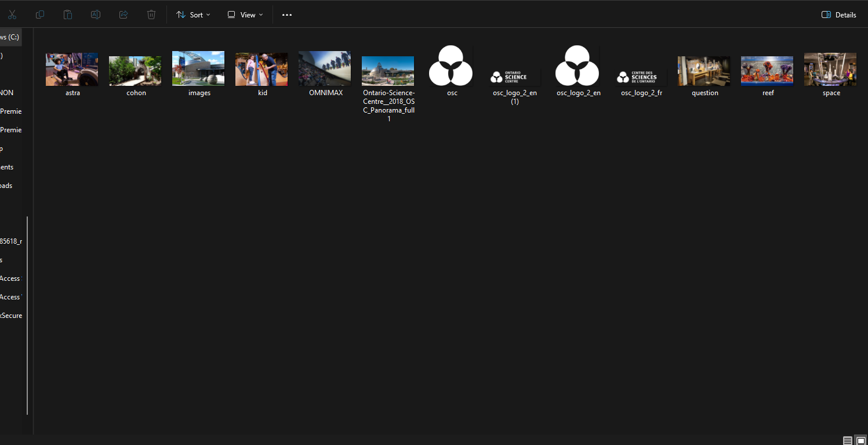
Task: Click the Share icon in toolbar
Action: point(124,15)
